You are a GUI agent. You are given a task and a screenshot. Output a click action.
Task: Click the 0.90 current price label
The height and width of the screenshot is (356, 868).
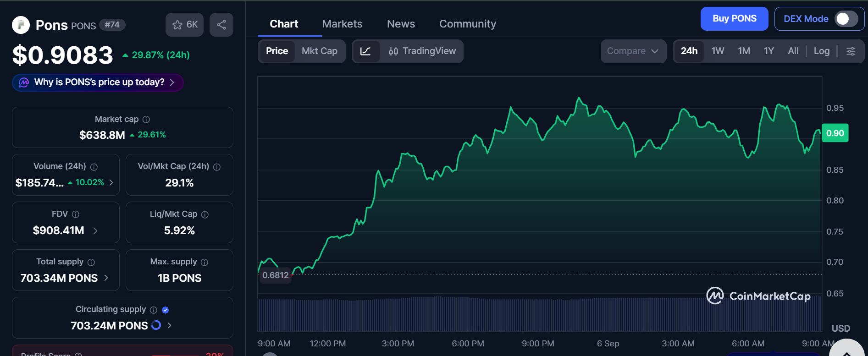(x=835, y=133)
